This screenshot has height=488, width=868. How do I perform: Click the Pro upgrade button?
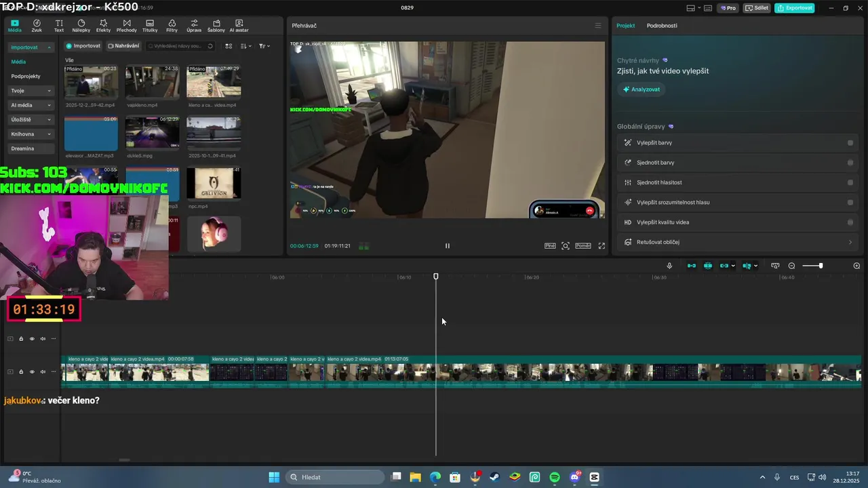[728, 8]
